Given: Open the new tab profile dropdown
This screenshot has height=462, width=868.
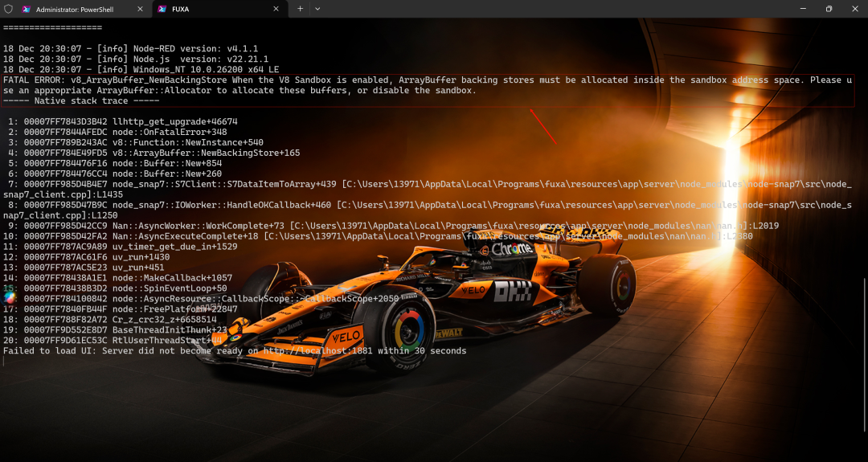Looking at the screenshot, I should click(x=317, y=9).
